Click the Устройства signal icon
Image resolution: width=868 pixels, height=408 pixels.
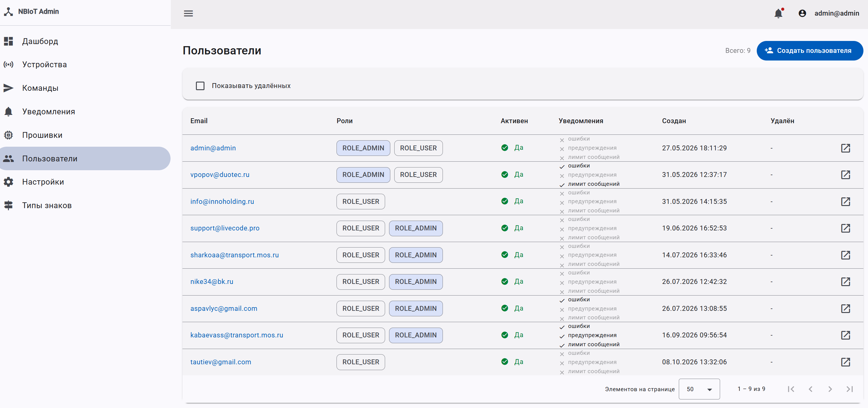pos(9,64)
